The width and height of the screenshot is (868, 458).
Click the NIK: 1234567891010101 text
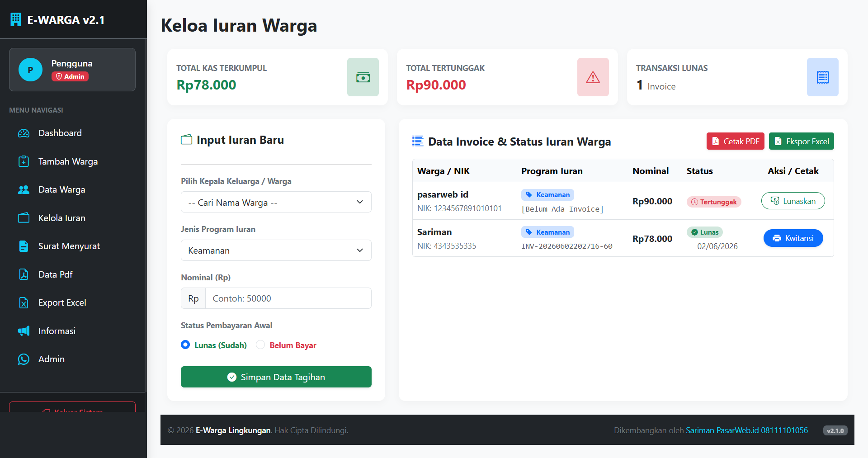[x=459, y=208]
